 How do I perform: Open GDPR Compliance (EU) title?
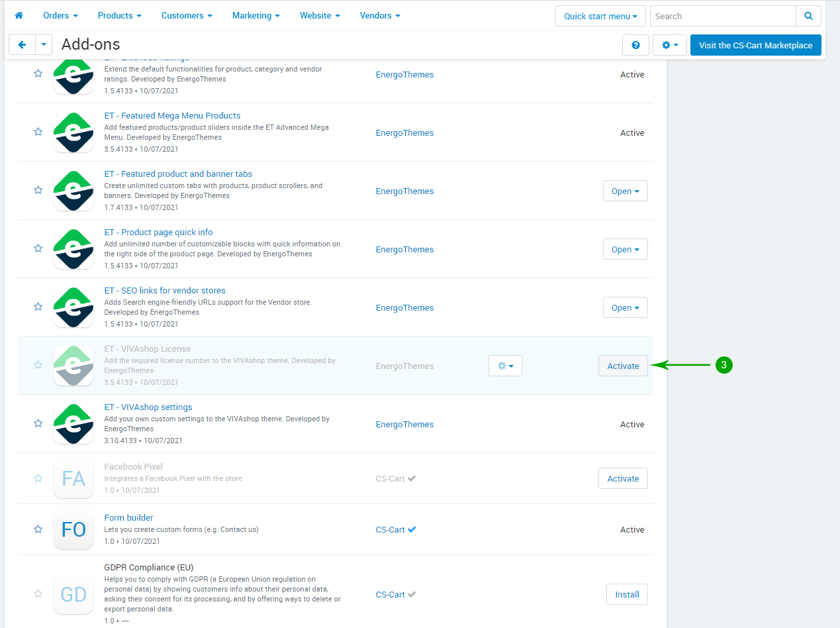pyautogui.click(x=149, y=567)
